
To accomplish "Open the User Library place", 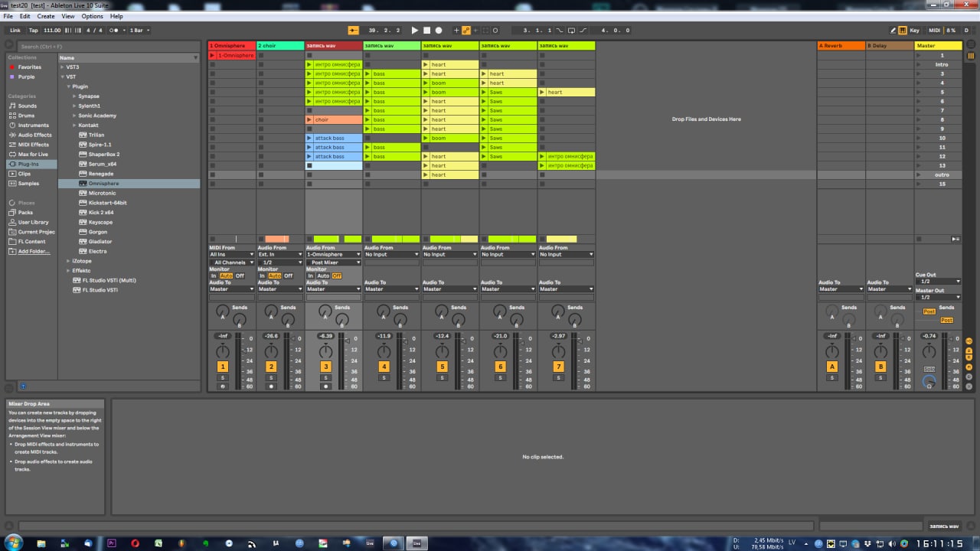I will tap(33, 222).
